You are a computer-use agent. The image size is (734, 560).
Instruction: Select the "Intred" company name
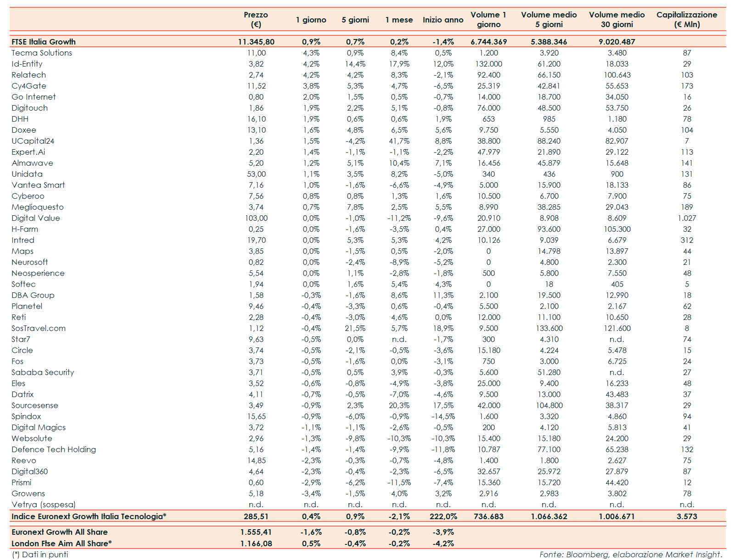(23, 240)
